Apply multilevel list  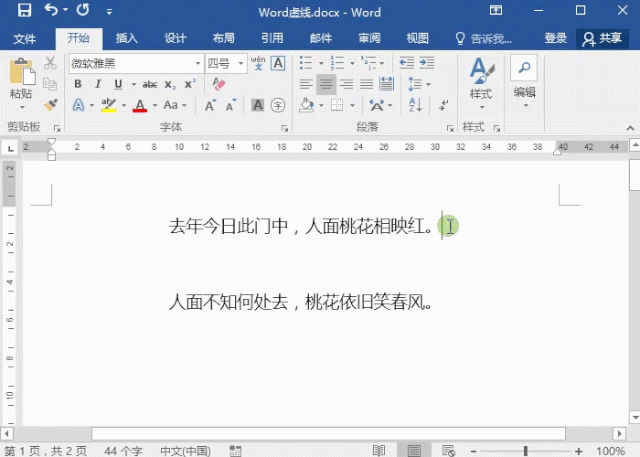coord(369,63)
